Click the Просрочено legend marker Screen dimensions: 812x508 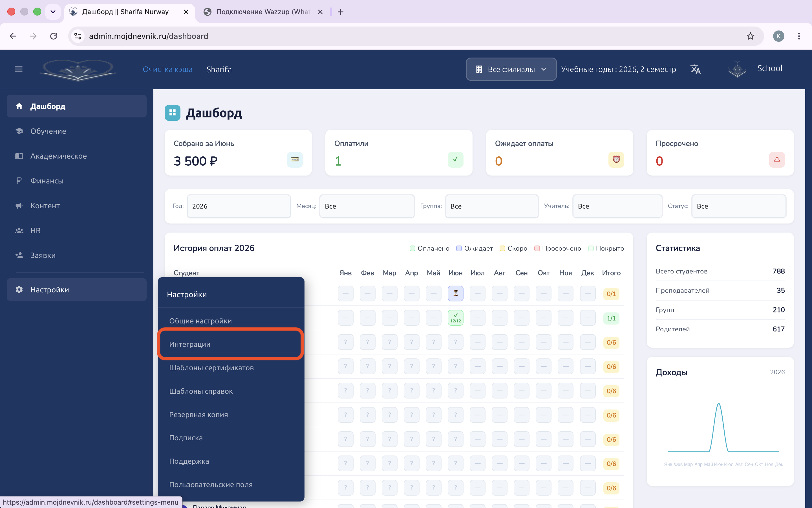pos(537,248)
